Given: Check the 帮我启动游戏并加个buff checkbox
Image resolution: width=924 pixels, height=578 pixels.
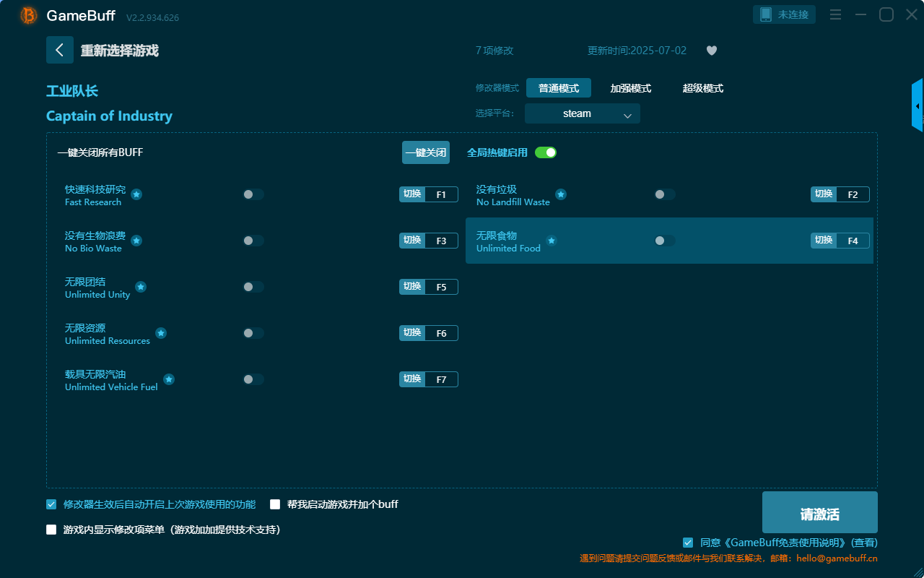Looking at the screenshot, I should coord(274,504).
